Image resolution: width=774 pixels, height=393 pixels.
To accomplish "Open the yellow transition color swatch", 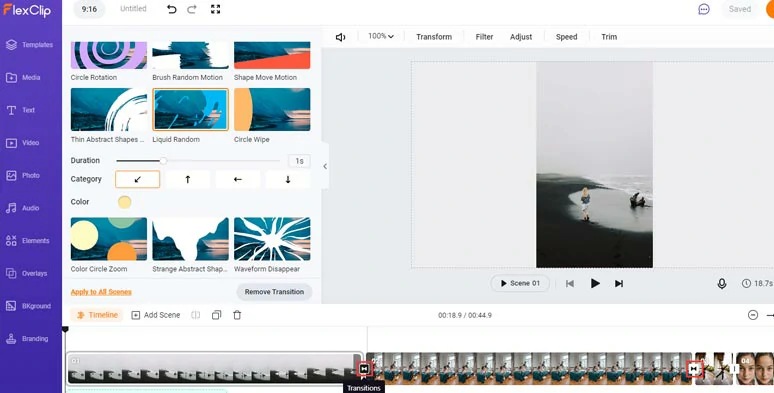I will [124, 202].
